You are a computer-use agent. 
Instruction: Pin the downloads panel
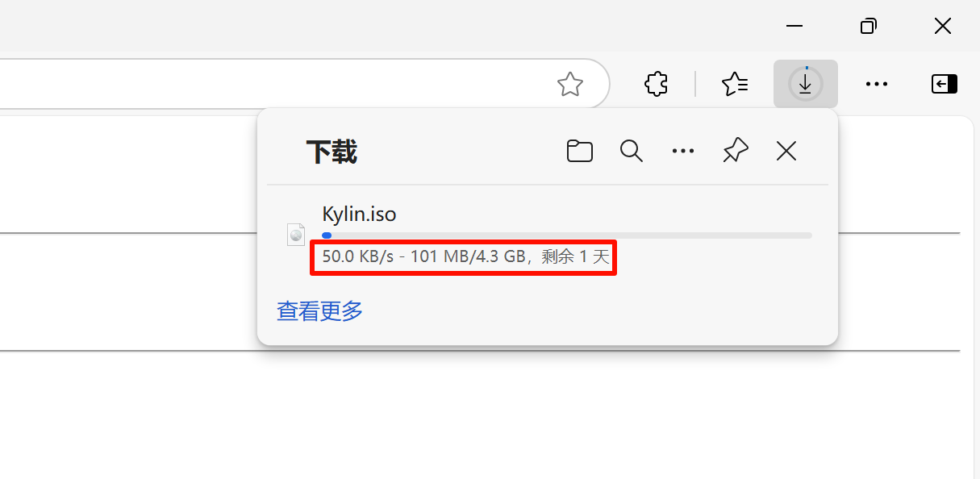pyautogui.click(x=735, y=151)
